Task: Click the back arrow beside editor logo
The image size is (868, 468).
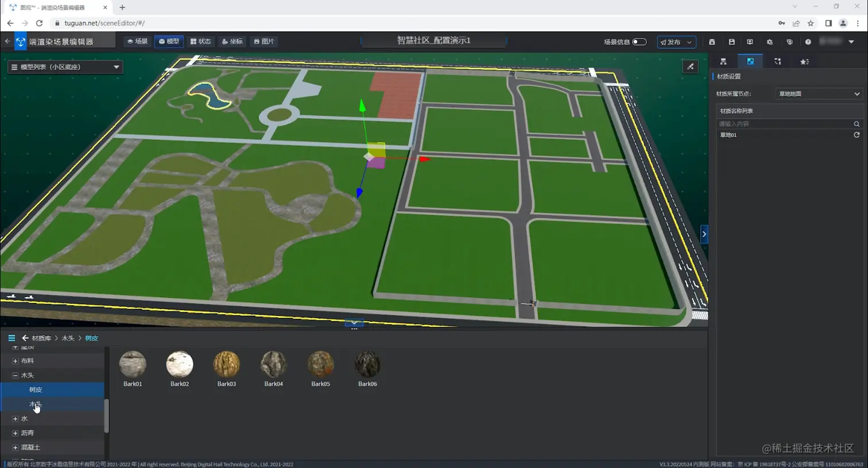Action: [7, 41]
